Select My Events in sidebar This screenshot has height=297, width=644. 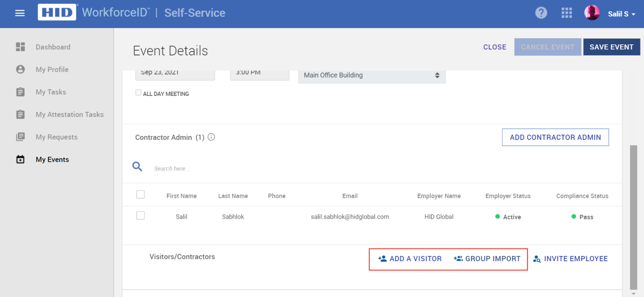point(52,159)
